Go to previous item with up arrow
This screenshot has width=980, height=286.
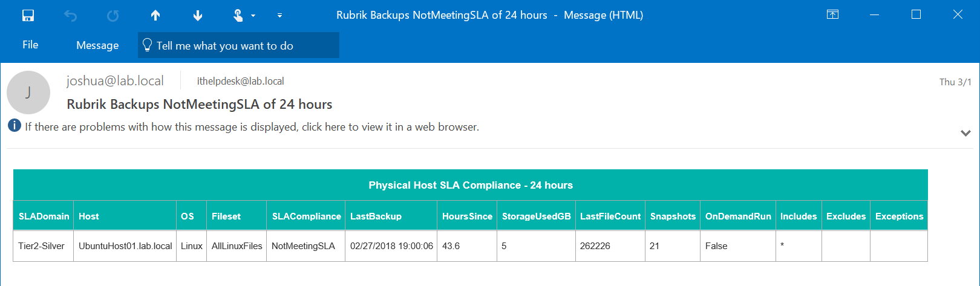(x=155, y=16)
